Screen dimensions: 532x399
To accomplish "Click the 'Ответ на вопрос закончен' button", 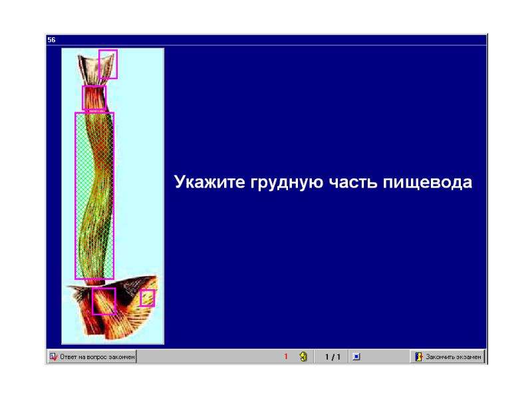I will click(92, 356).
